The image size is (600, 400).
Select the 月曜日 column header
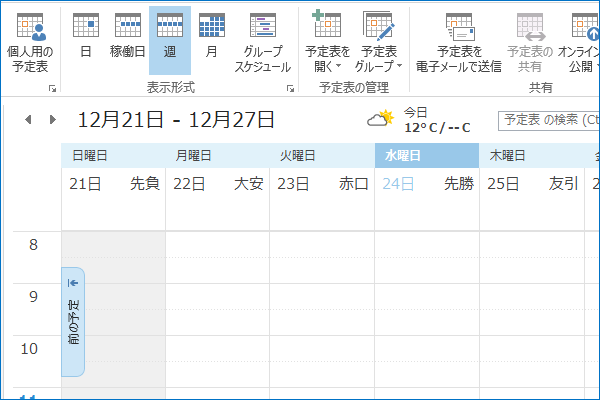(217, 155)
